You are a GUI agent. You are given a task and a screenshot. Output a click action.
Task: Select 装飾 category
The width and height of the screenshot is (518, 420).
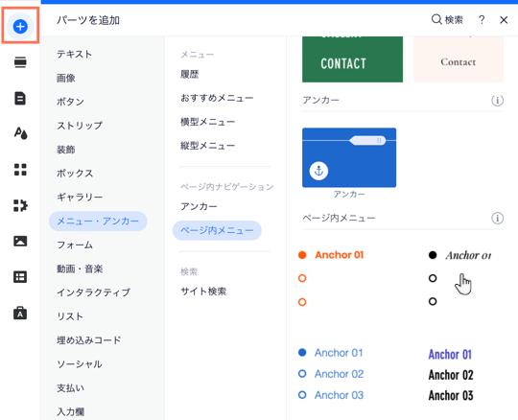click(x=66, y=150)
